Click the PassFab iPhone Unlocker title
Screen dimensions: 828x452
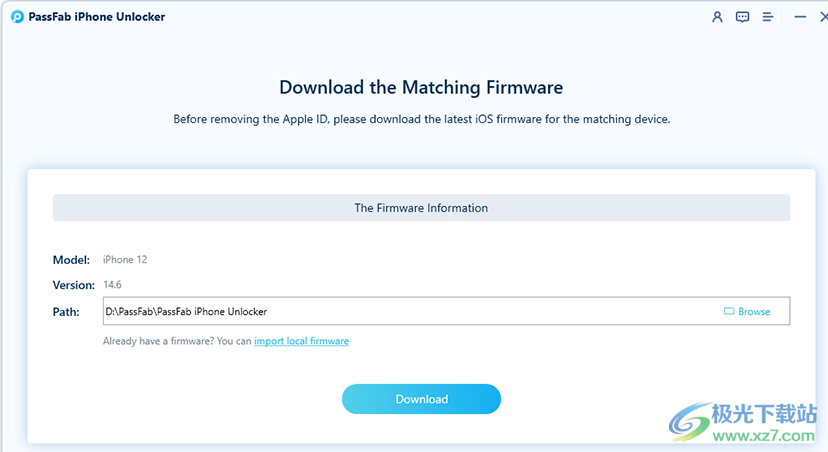pos(97,17)
